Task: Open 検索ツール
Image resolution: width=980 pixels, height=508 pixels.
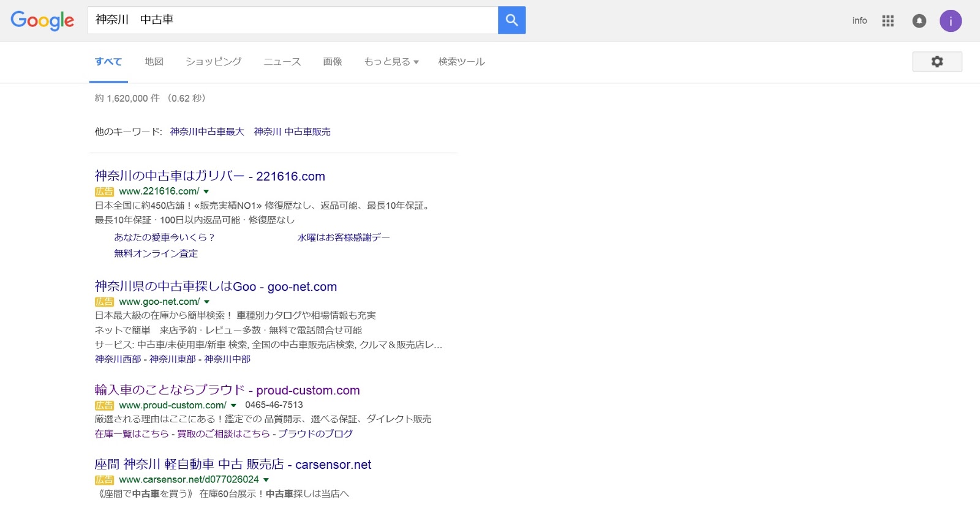Action: (462, 61)
